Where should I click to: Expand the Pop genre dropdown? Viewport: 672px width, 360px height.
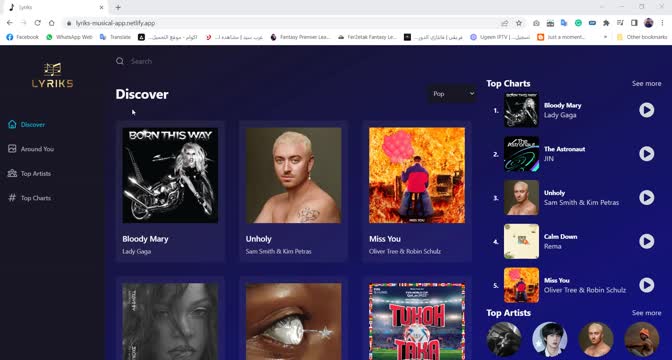tap(452, 93)
